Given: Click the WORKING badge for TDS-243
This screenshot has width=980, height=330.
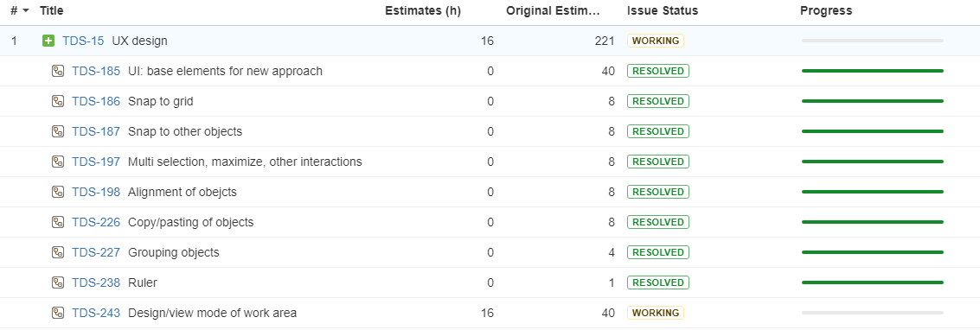Looking at the screenshot, I should [656, 313].
